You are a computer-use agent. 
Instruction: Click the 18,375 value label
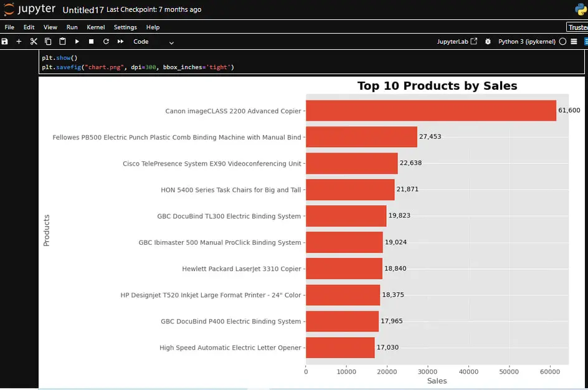coord(393,295)
